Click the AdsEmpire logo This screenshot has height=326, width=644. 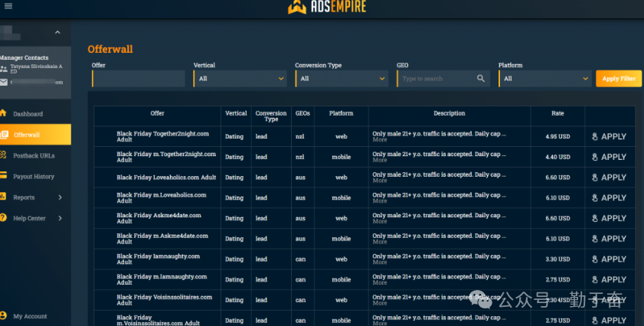pos(326,7)
